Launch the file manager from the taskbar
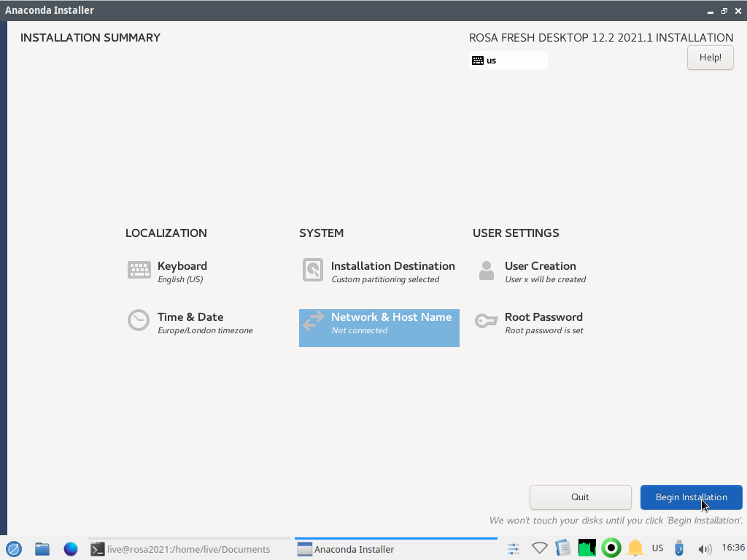 pos(42,549)
